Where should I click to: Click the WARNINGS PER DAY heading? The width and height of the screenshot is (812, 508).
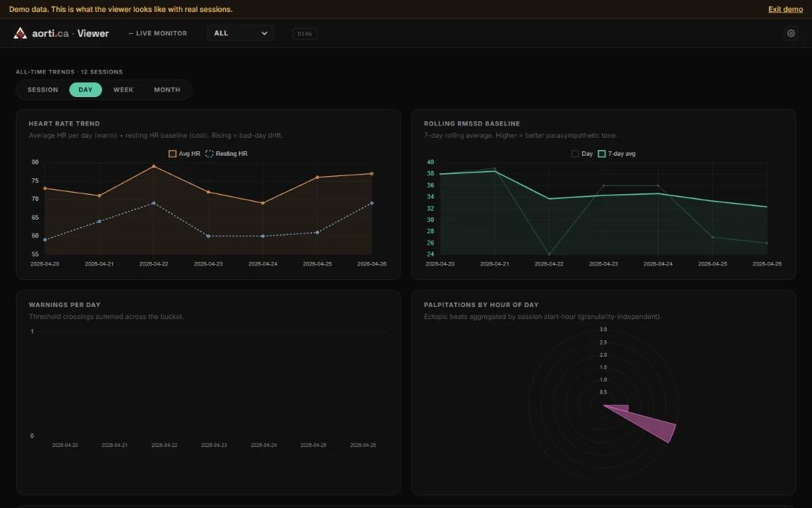(x=65, y=305)
